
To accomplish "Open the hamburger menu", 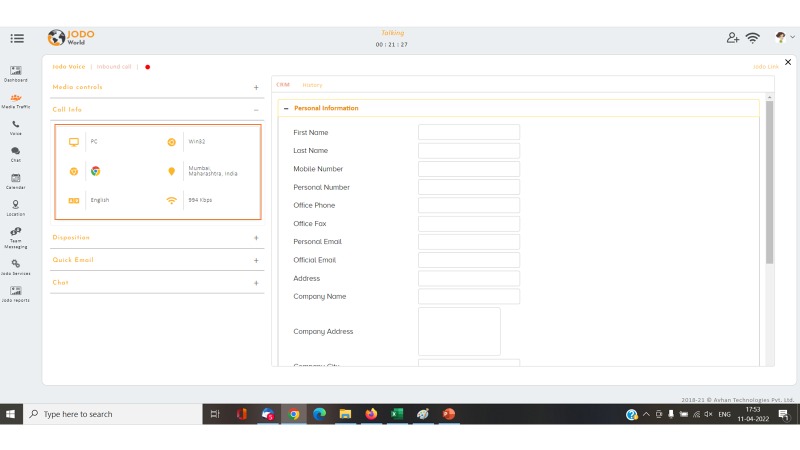I will (17, 38).
